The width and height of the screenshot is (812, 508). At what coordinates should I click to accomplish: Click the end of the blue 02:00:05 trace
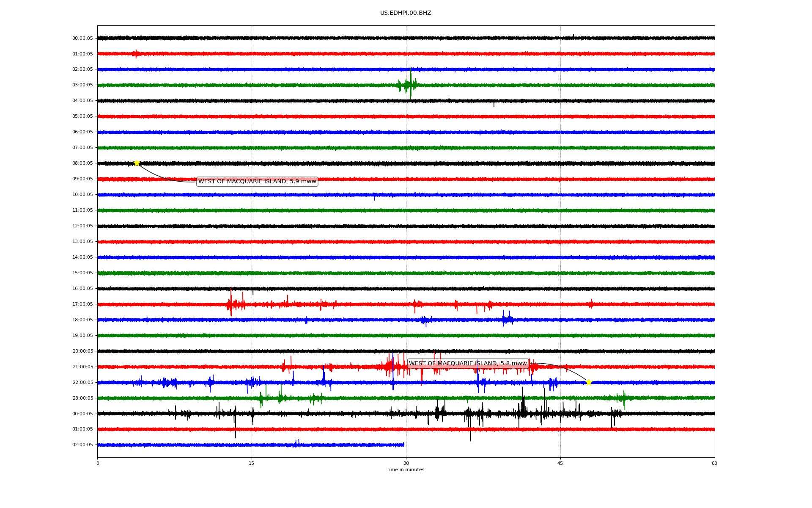(403, 444)
